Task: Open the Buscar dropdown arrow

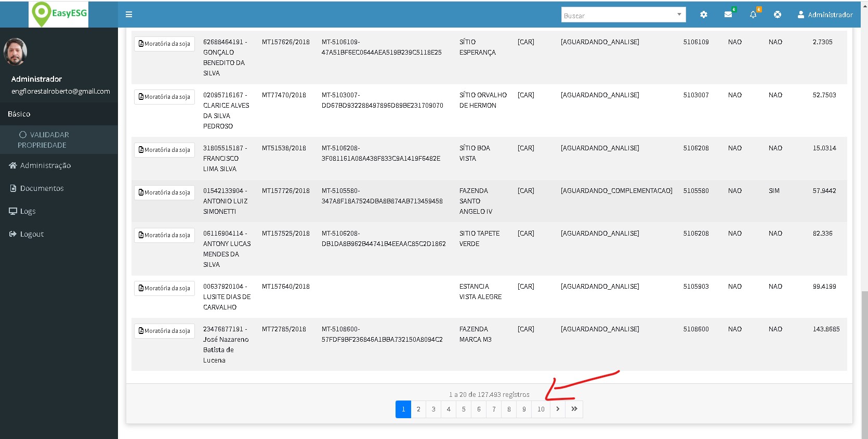Action: pos(679,15)
